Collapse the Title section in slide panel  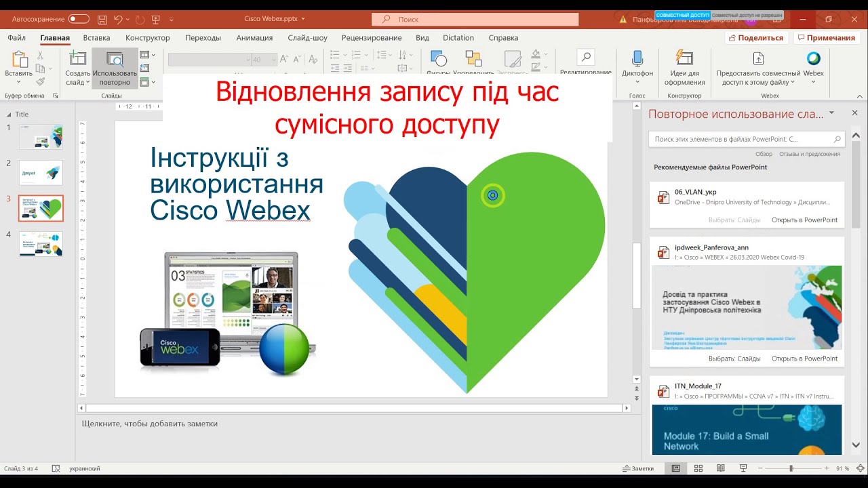tap(9, 114)
